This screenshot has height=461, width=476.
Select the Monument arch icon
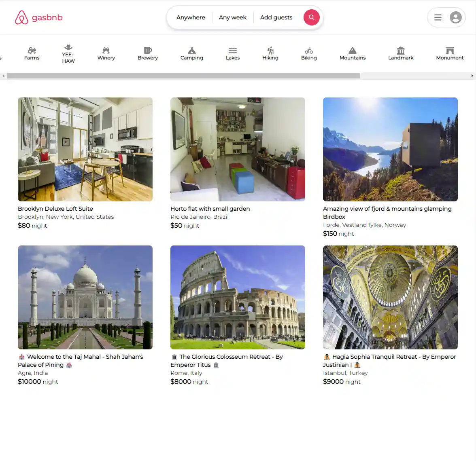(x=450, y=50)
